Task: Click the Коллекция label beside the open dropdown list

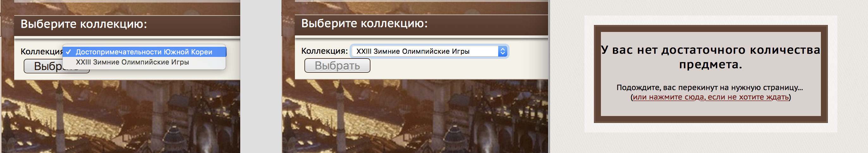Action: tap(42, 52)
